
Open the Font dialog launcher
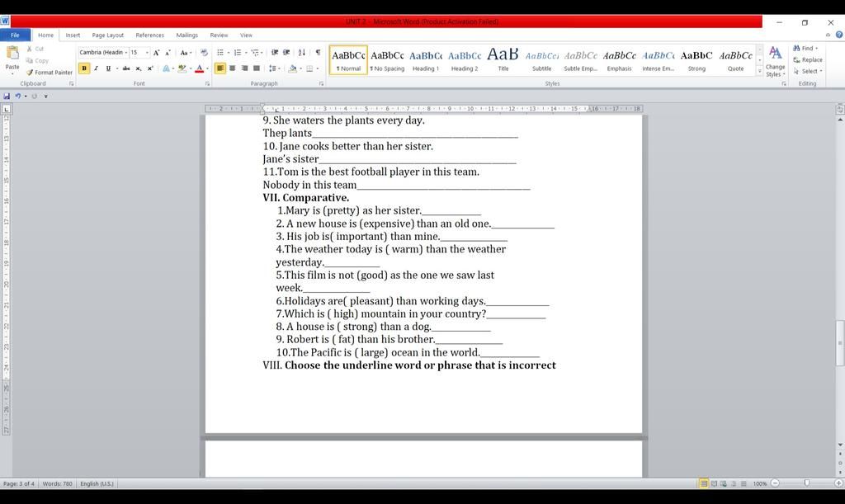[207, 84]
